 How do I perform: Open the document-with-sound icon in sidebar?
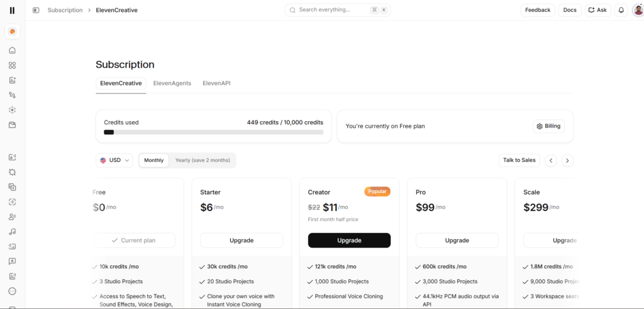pos(13,276)
